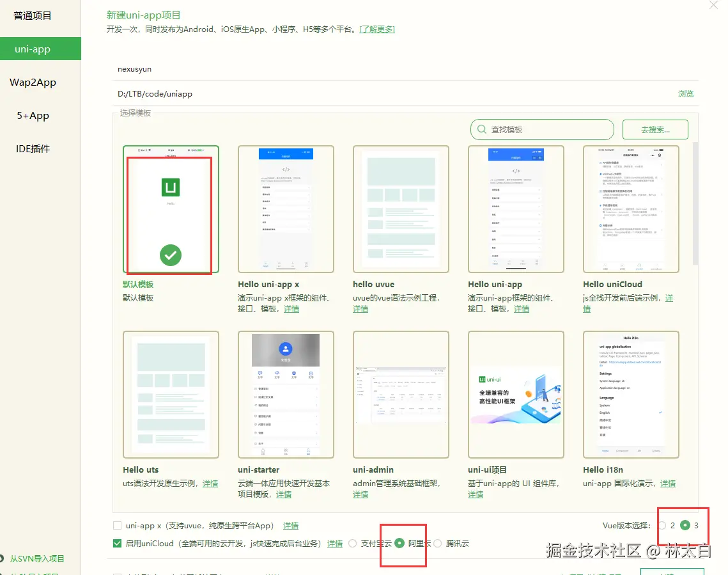Choose Vue version 2 radio button
Screen dimensions: 728x575
point(662,525)
